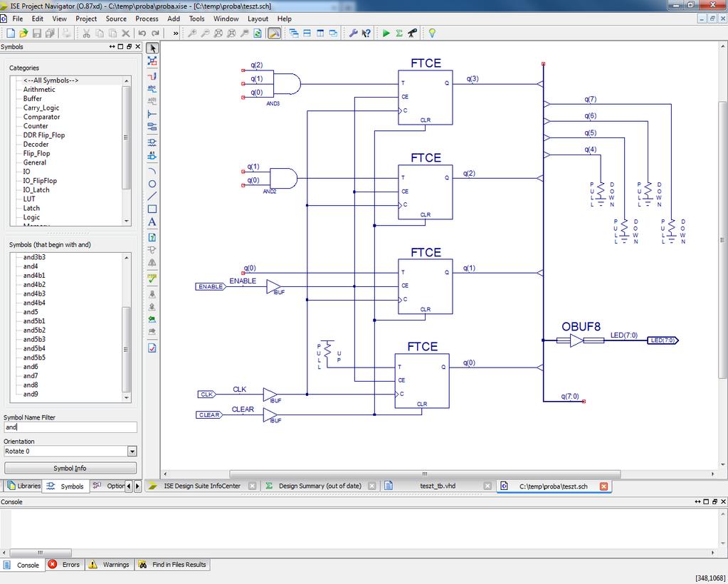The width and height of the screenshot is (728, 584).
Task: Click the wrench preferences icon
Action: click(353, 33)
